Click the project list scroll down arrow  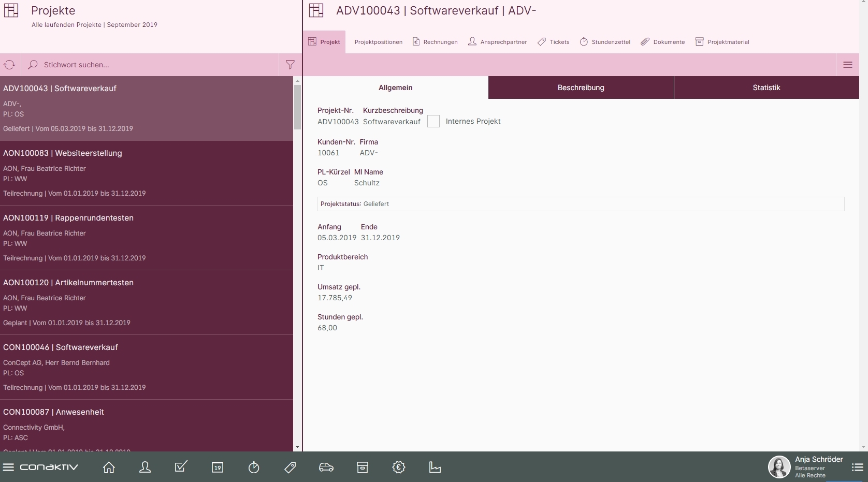pos(297,446)
